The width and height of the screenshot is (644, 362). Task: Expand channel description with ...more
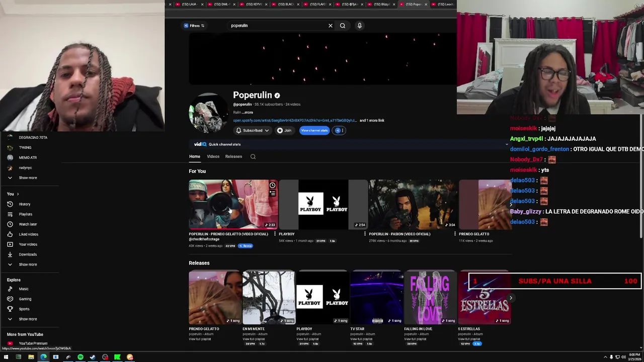point(248,112)
